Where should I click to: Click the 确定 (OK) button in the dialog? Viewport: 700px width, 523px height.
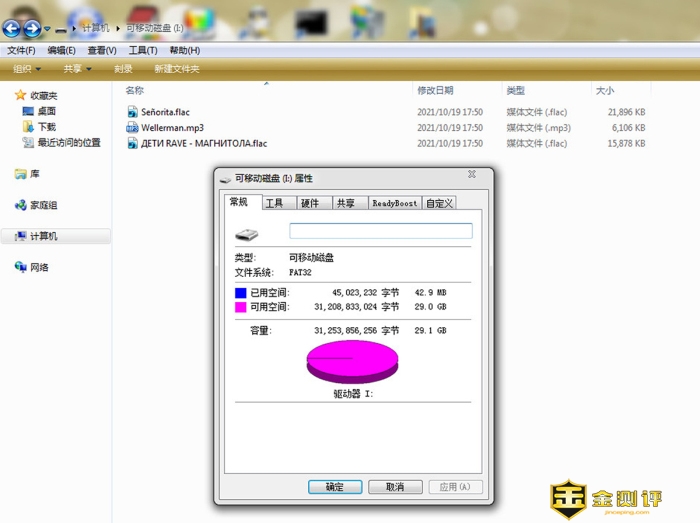click(335, 487)
